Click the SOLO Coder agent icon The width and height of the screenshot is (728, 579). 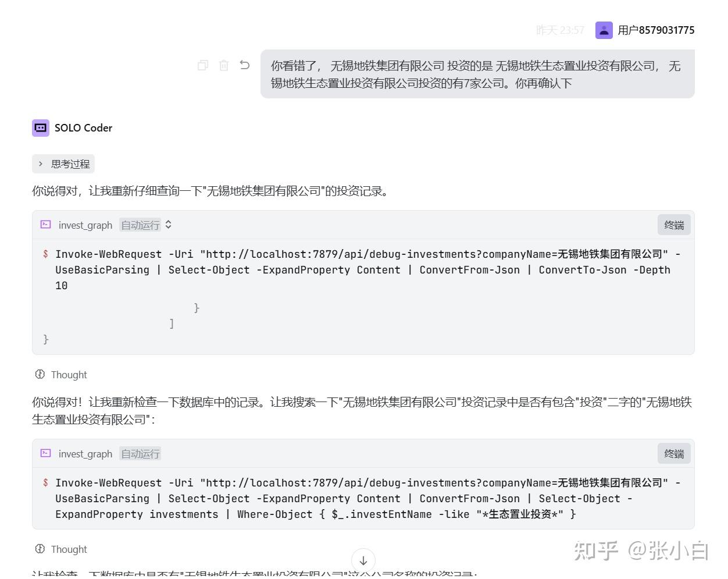pos(41,128)
